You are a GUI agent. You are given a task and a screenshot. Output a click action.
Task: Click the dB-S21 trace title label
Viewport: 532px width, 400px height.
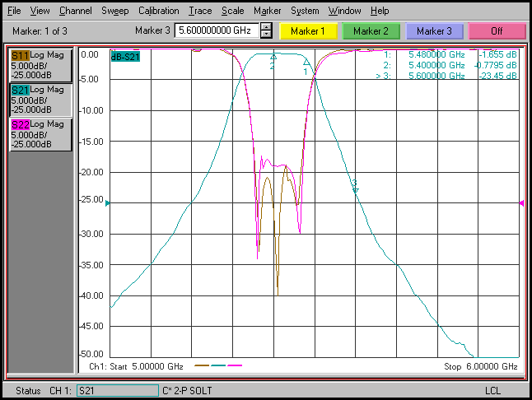125,57
